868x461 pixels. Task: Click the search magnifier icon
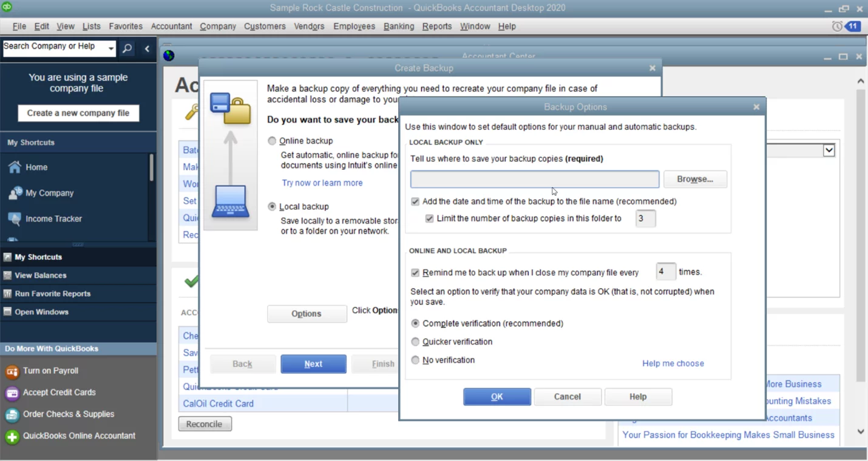click(x=127, y=49)
